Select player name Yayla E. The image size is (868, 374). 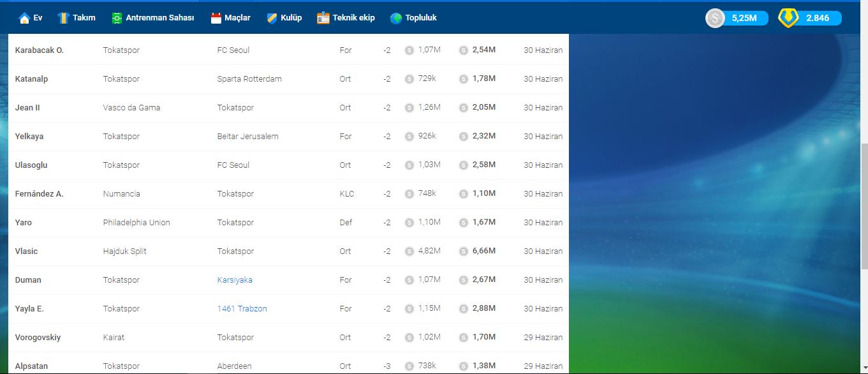click(x=29, y=308)
